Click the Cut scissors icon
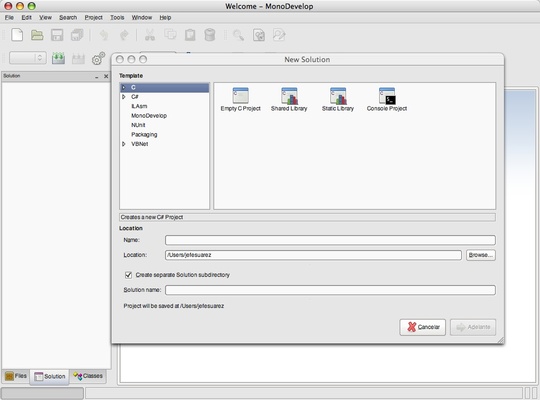540x400 pixels. (150, 35)
